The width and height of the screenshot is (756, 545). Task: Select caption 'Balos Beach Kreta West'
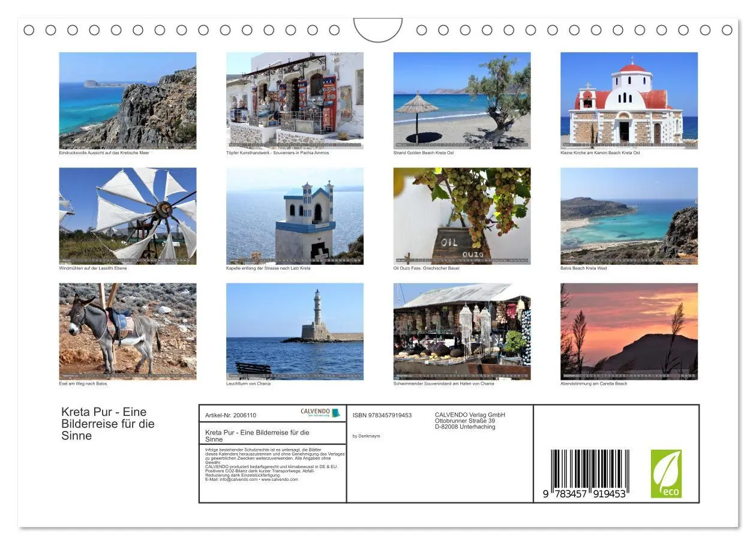584,268
